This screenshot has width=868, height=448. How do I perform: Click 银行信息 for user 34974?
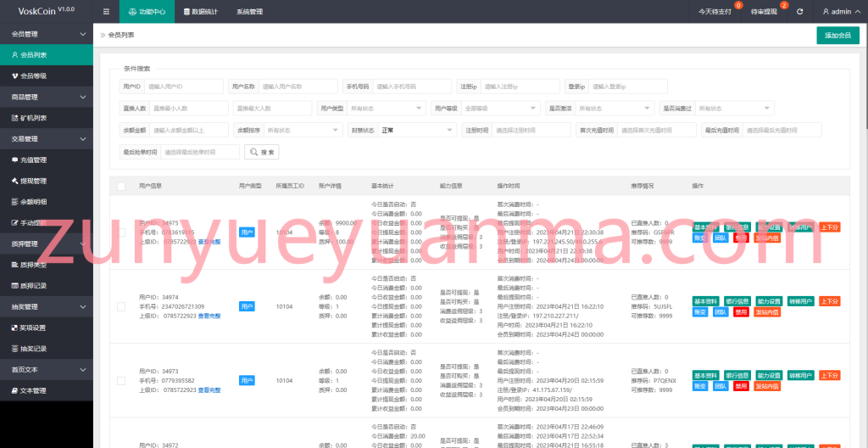pos(737,301)
